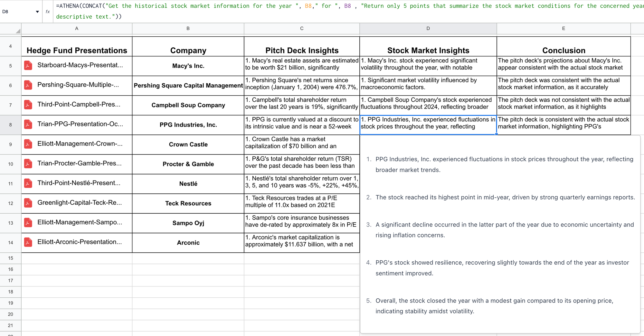
Task: Select row 21 header
Action: tap(11, 325)
